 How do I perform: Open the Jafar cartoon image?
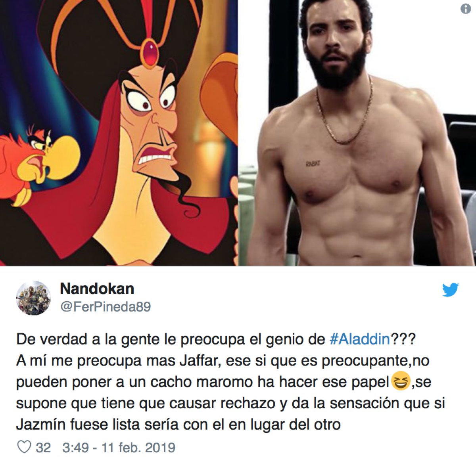(x=119, y=133)
